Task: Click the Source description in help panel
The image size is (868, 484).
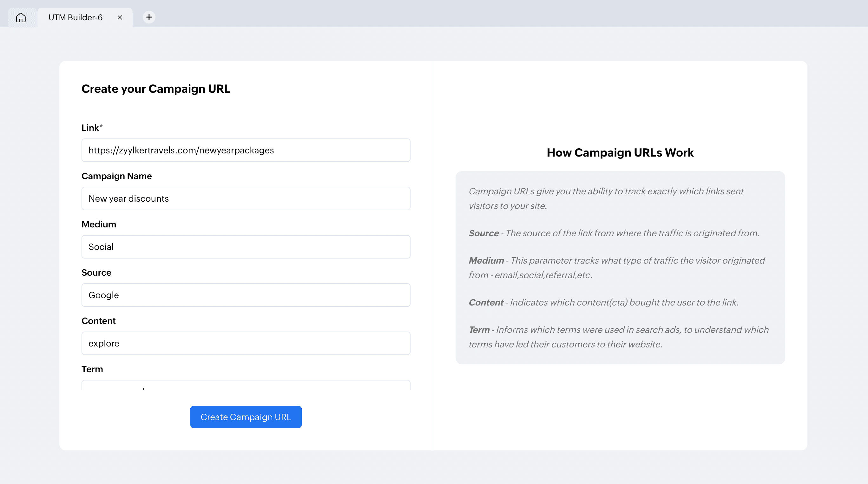Action: pyautogui.click(x=614, y=233)
